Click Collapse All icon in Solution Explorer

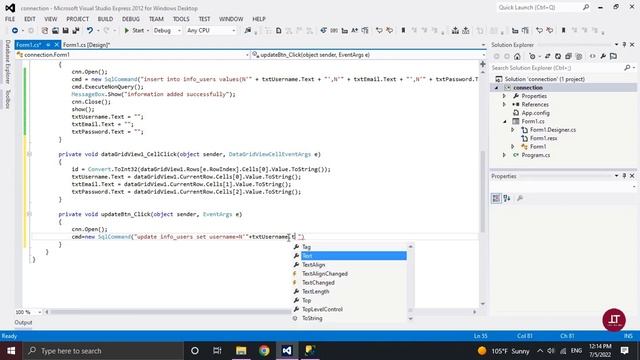pos(568,56)
